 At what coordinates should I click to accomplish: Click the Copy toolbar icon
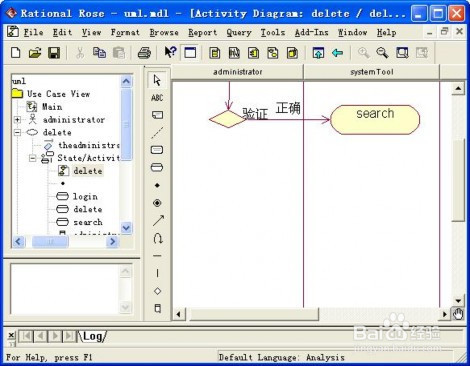(99, 53)
